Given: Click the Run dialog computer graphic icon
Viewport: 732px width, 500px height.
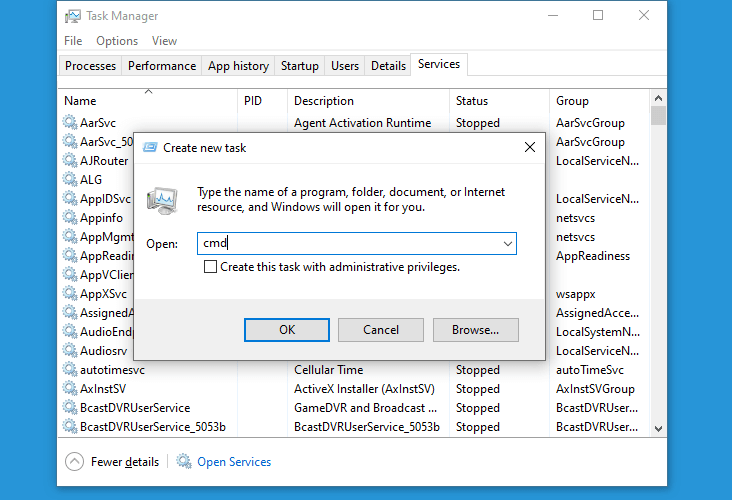Looking at the screenshot, I should (162, 201).
